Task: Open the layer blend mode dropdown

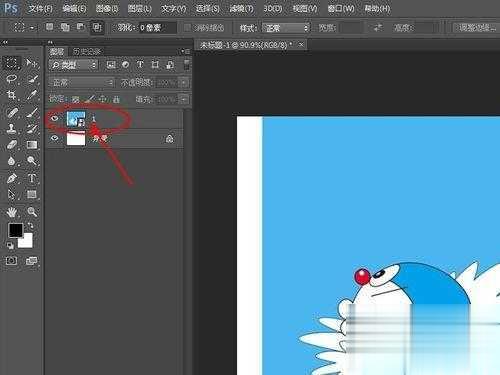Action: pos(81,82)
